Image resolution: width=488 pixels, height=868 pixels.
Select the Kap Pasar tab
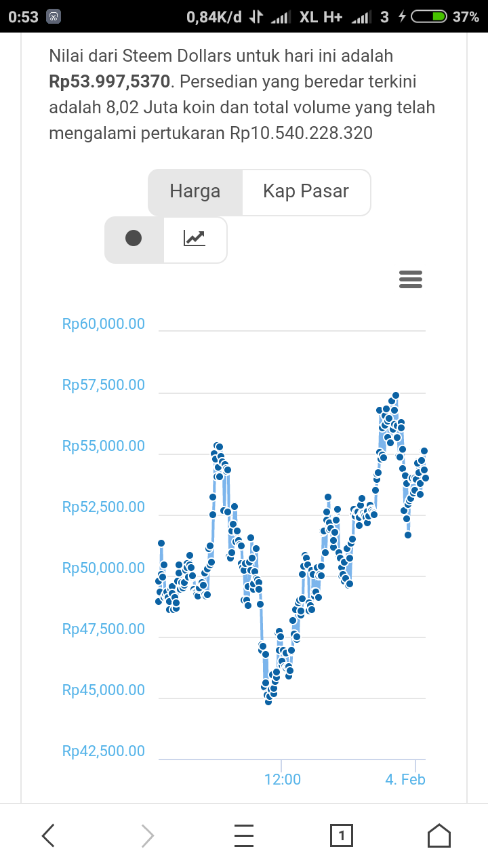(306, 192)
